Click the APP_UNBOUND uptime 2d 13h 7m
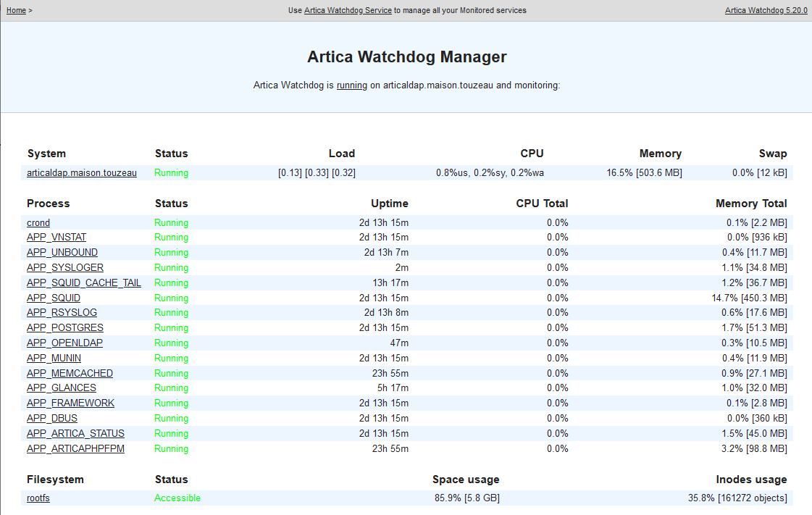The image size is (812, 515). click(x=386, y=252)
